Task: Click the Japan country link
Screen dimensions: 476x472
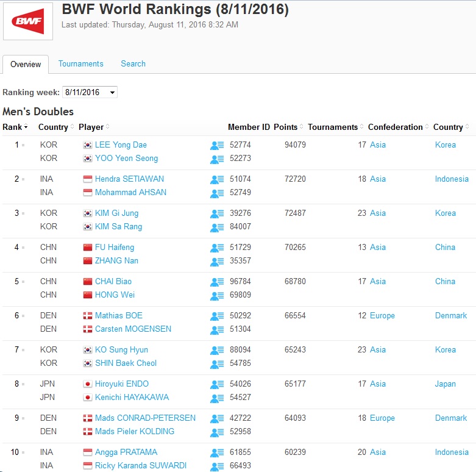Action: 445,384
